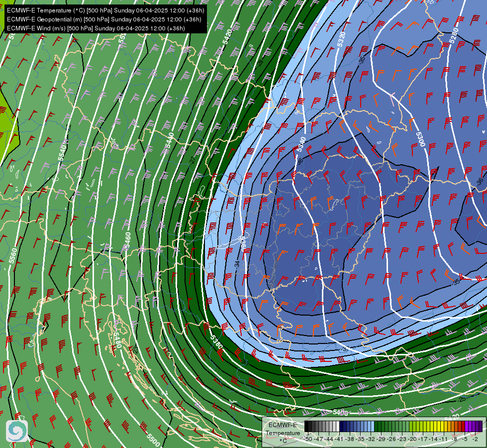Click the 5280 geopotential contour label
The image size is (487, 448).
point(454,36)
